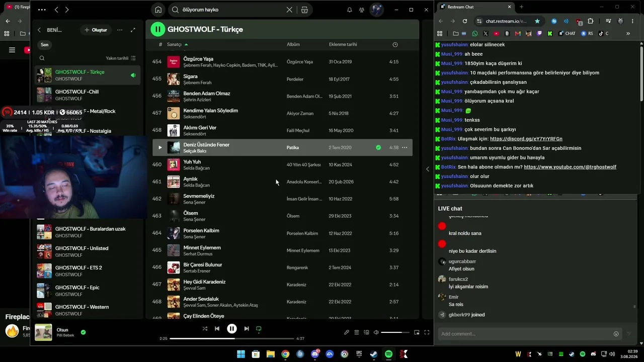This screenshot has width=644, height=362.
Task: Select the track Yuh Yuh
Action: coord(282,164)
